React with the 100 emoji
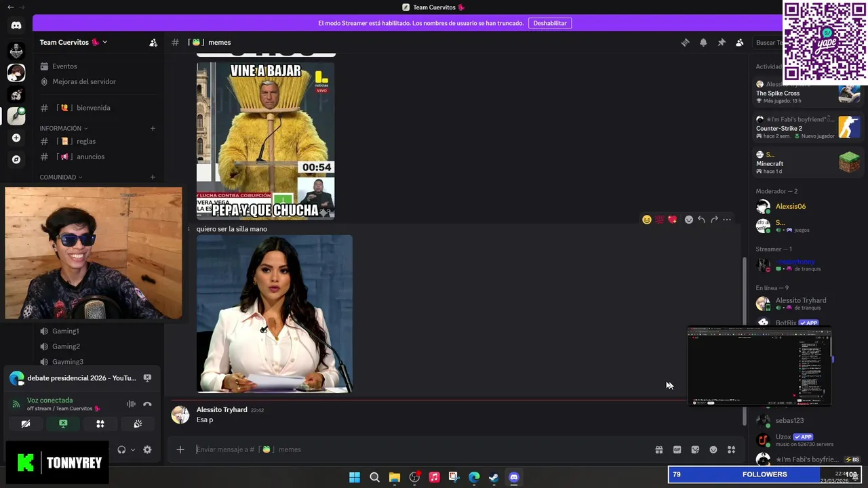The image size is (868, 488). (x=659, y=220)
